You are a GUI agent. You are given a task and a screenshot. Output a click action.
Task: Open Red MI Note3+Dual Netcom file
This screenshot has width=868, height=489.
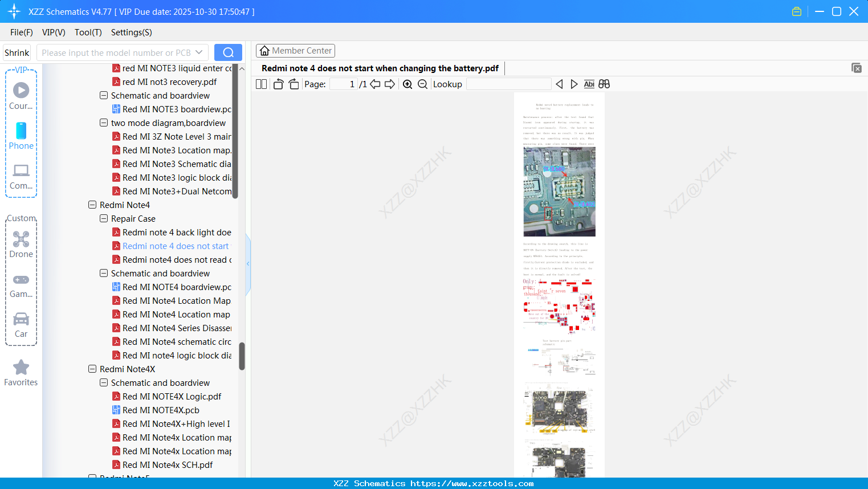pyautogui.click(x=172, y=191)
